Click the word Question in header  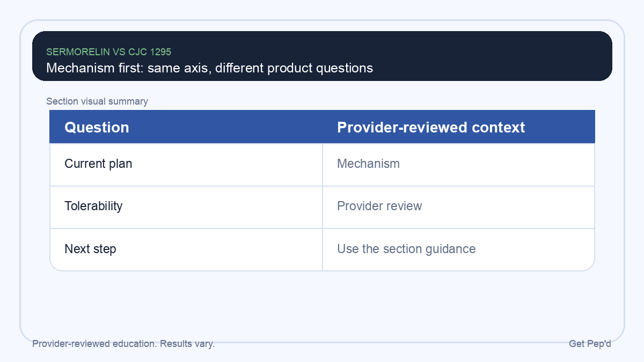point(97,127)
